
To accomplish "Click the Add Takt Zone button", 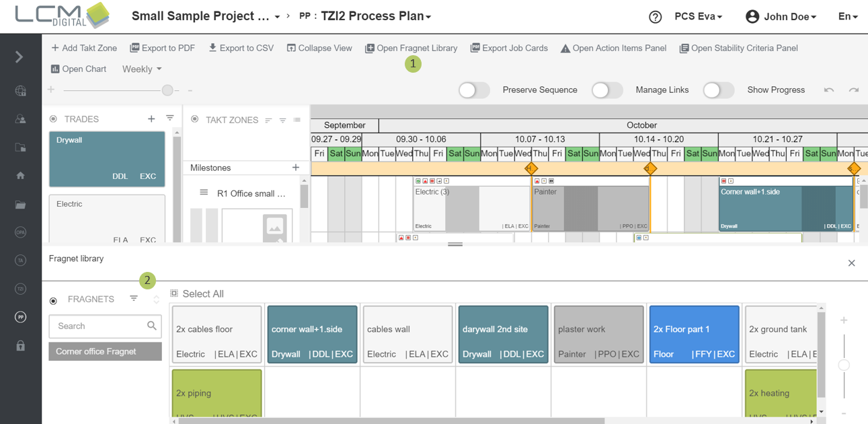I will pyautogui.click(x=84, y=48).
